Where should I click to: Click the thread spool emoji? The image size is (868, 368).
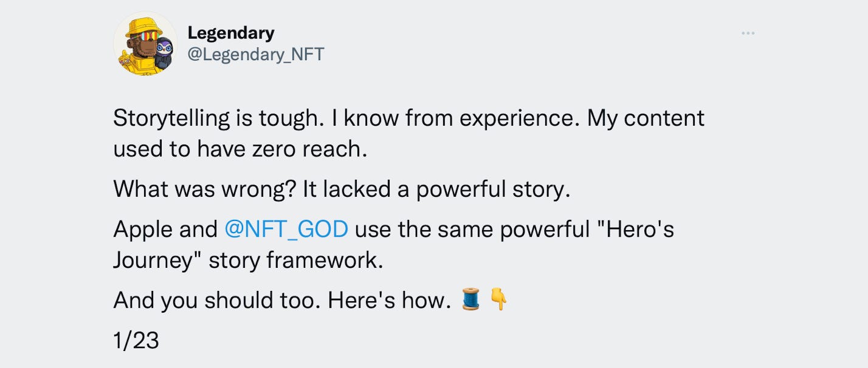tap(470, 300)
